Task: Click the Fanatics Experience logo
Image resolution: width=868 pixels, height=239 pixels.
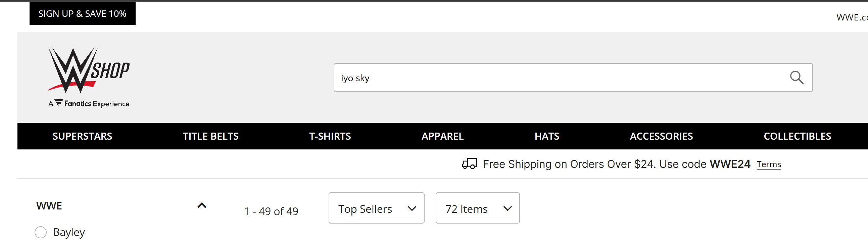Action: [x=89, y=103]
